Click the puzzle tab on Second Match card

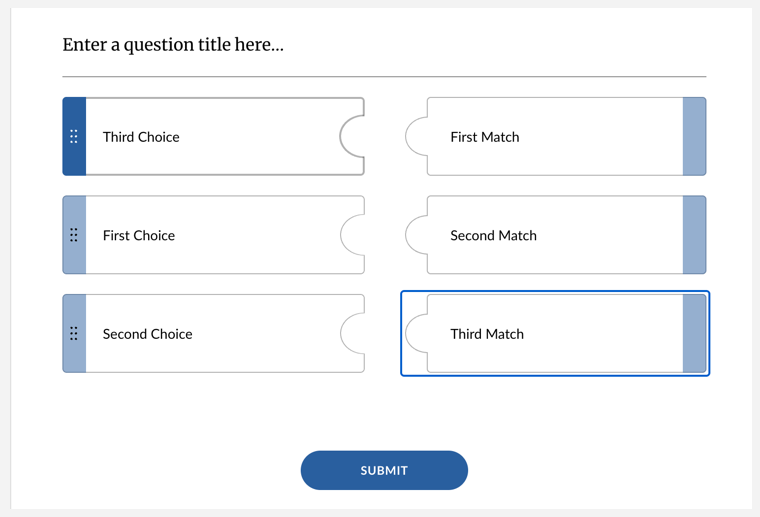(x=416, y=235)
